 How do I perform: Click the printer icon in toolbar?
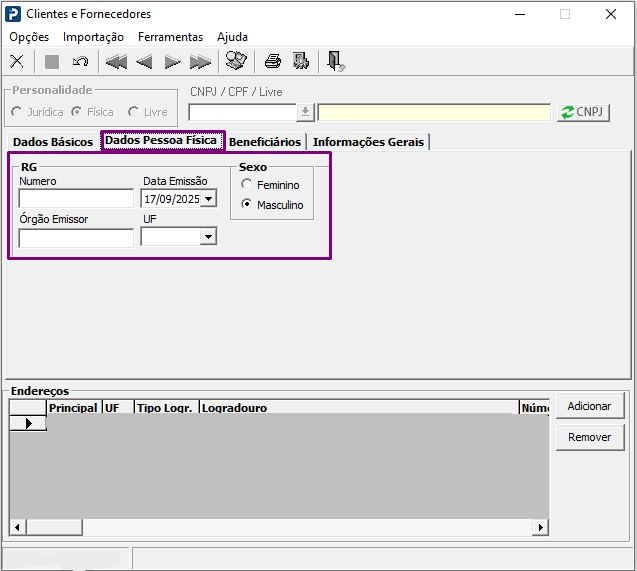coord(272,62)
